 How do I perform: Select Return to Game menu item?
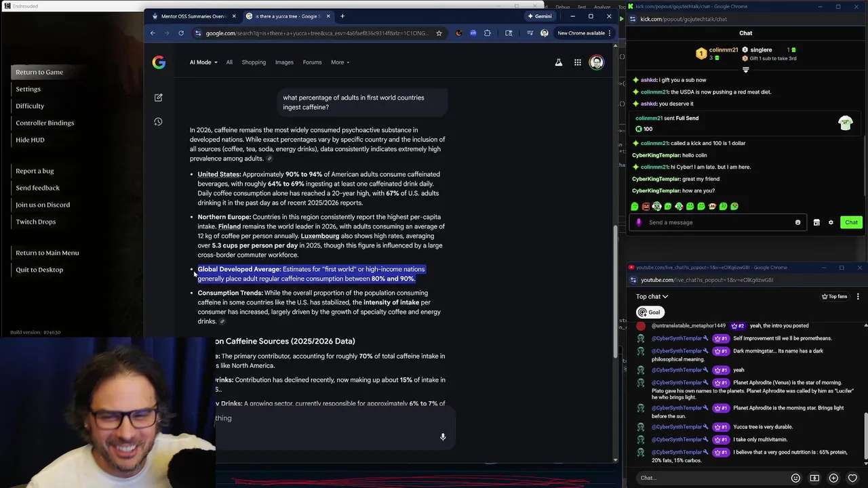39,72
